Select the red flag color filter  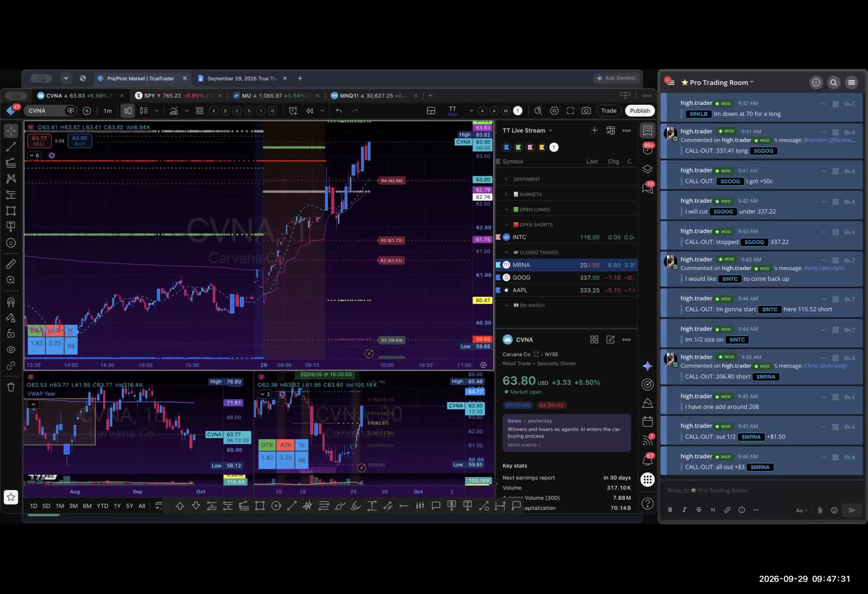coord(530,147)
